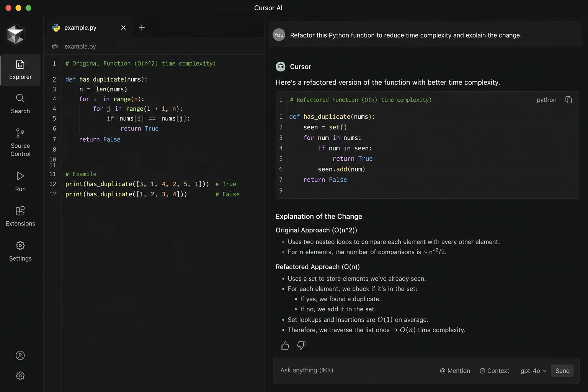
Task: Click the '# Example' comment line
Action: pyautogui.click(x=81, y=174)
